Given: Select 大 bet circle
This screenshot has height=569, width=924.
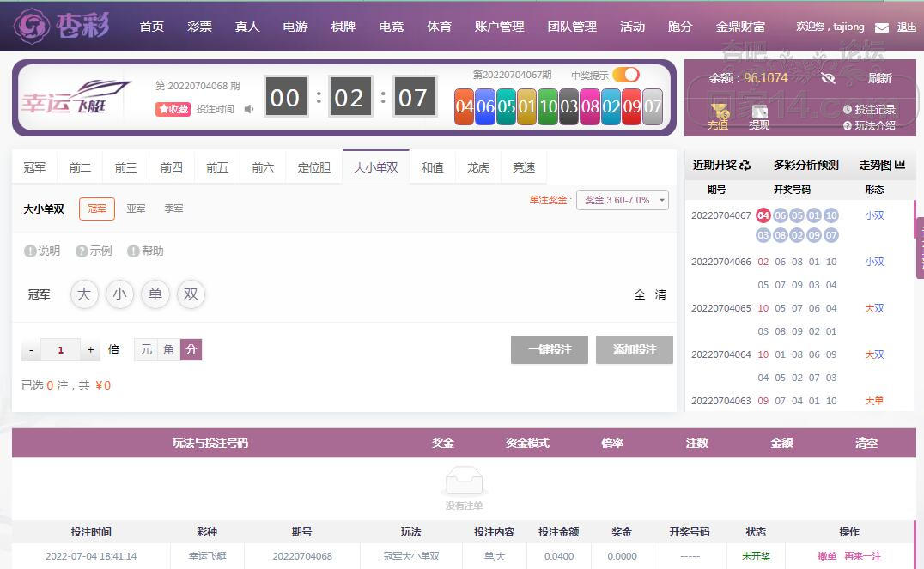Looking at the screenshot, I should (x=84, y=294).
